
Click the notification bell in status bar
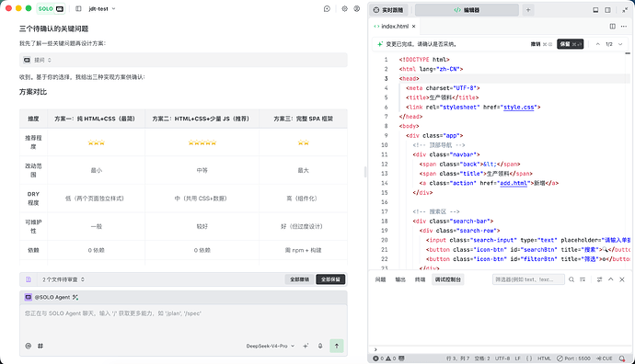tap(622, 358)
